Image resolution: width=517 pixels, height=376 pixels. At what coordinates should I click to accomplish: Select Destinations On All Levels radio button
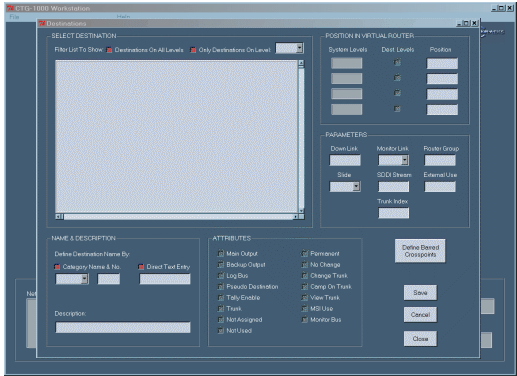point(109,50)
